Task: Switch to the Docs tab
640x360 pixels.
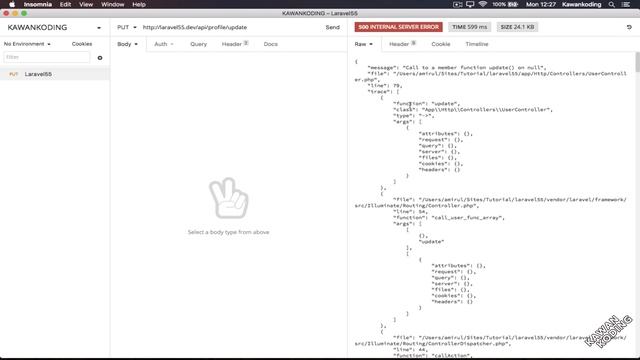Action: (x=270, y=44)
